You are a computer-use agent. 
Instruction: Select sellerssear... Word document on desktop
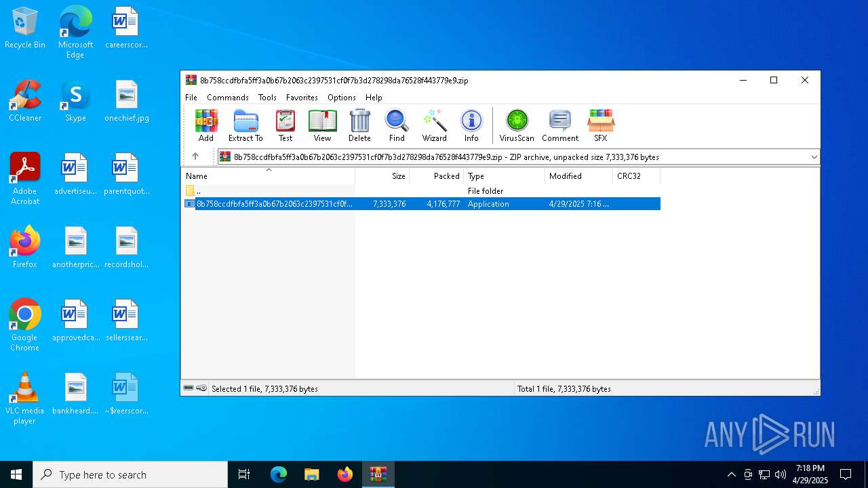(x=127, y=321)
